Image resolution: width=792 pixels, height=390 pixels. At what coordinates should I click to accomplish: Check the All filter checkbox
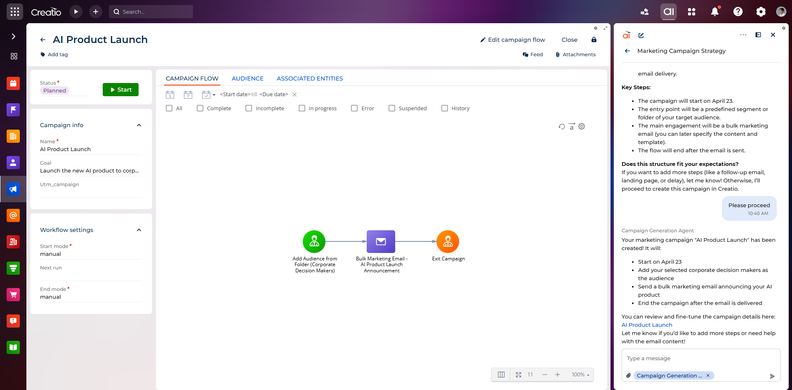[169, 108]
